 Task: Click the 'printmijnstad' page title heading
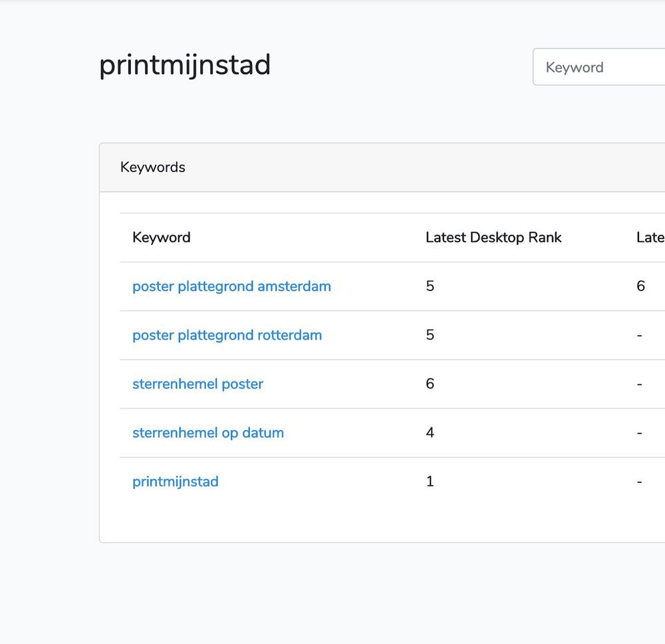click(185, 65)
